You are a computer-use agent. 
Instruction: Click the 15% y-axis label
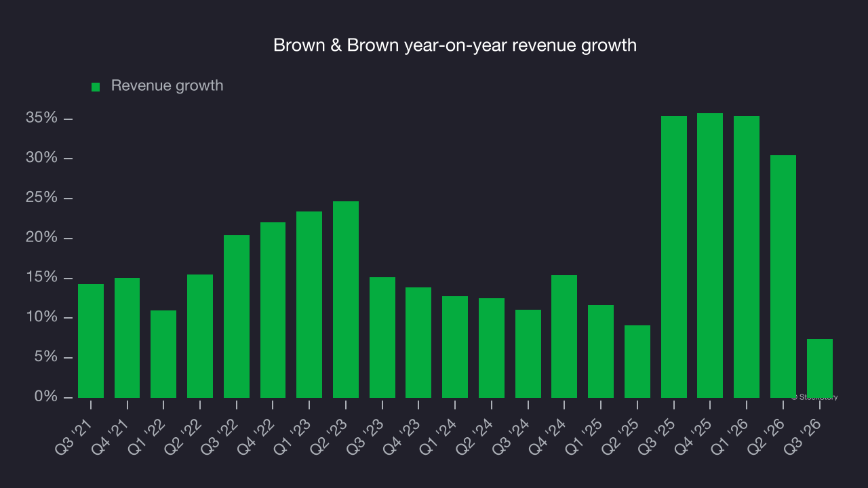click(x=41, y=277)
